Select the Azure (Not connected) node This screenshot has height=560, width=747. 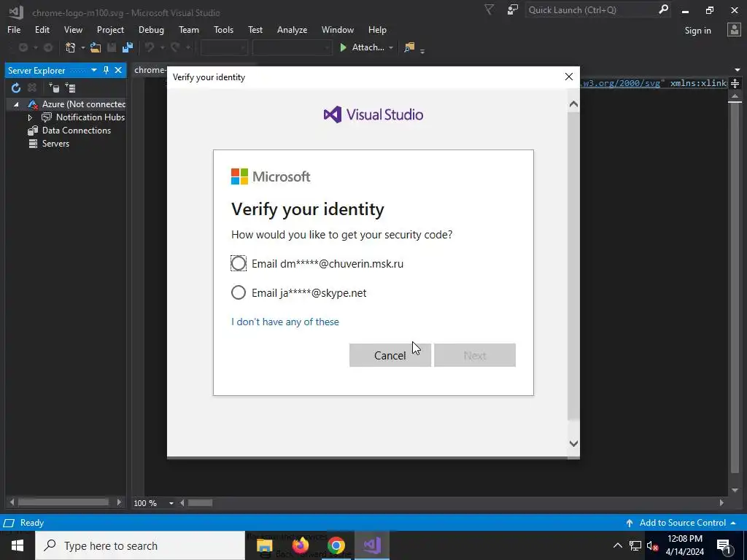pyautogui.click(x=83, y=104)
